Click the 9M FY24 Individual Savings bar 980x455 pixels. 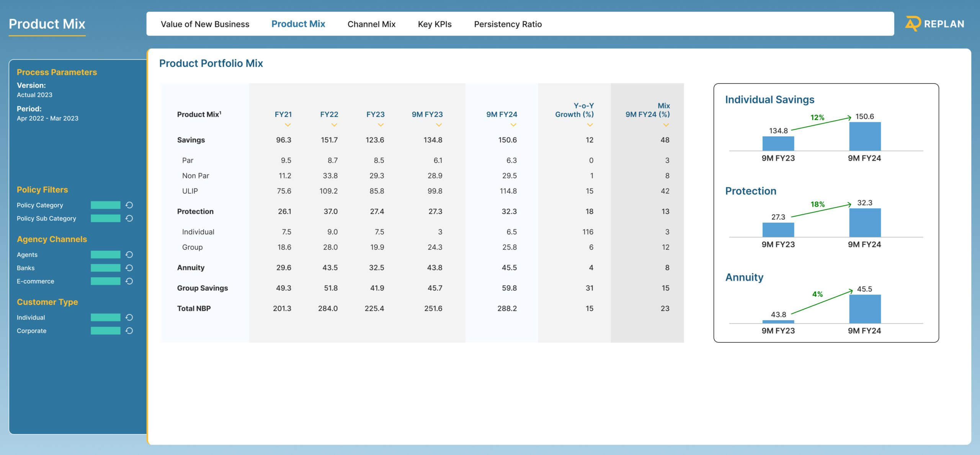(x=865, y=136)
